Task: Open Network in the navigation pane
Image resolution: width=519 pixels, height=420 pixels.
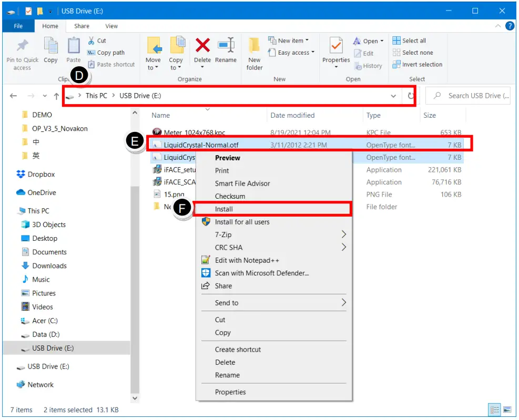Action: [35, 385]
